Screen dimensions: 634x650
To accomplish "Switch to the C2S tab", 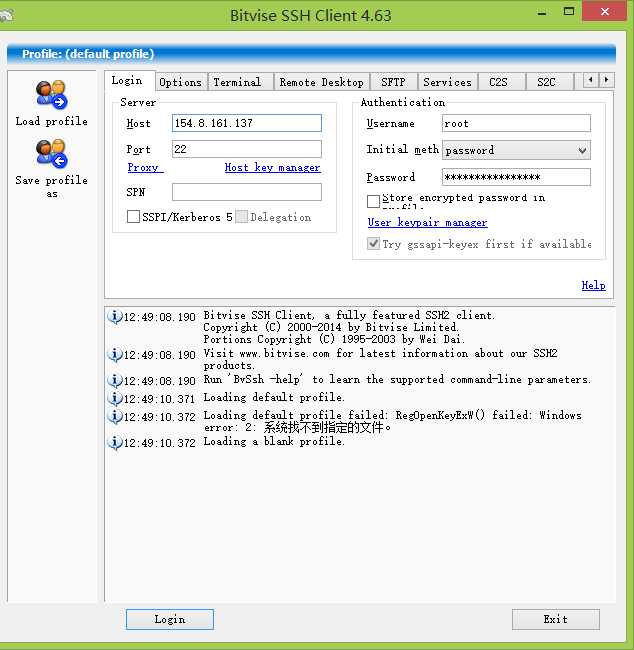I will pyautogui.click(x=501, y=82).
